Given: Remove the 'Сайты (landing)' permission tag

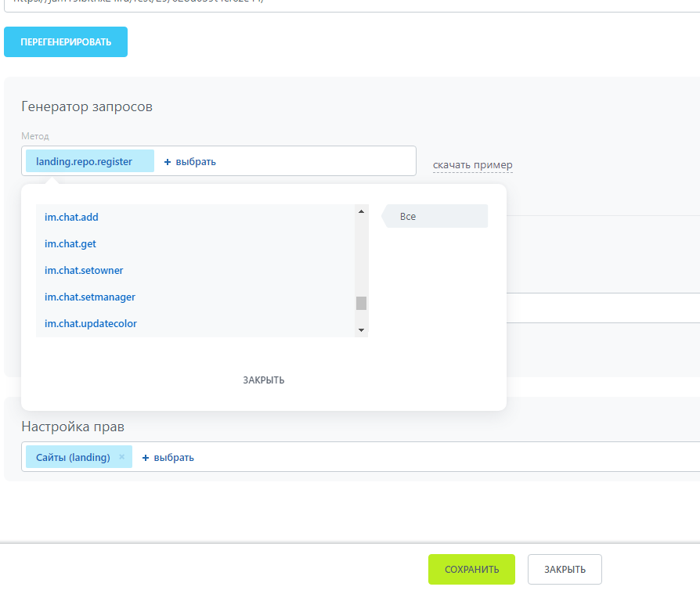Looking at the screenshot, I should (x=122, y=456).
